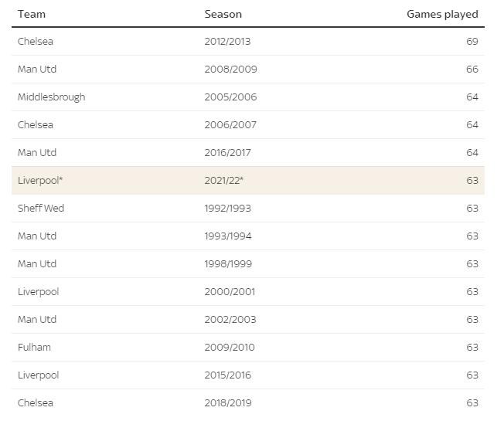Select the Middlesbrough team cell

pyautogui.click(x=51, y=97)
